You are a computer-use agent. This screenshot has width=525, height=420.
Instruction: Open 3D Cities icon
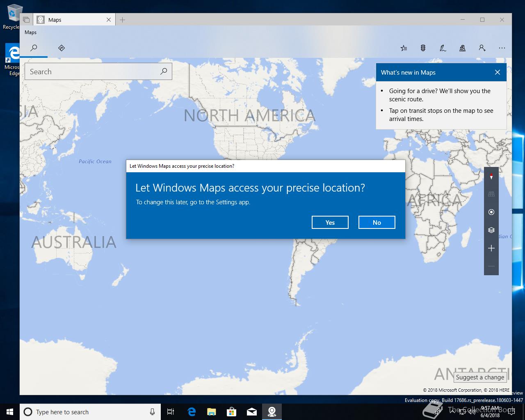tap(462, 48)
